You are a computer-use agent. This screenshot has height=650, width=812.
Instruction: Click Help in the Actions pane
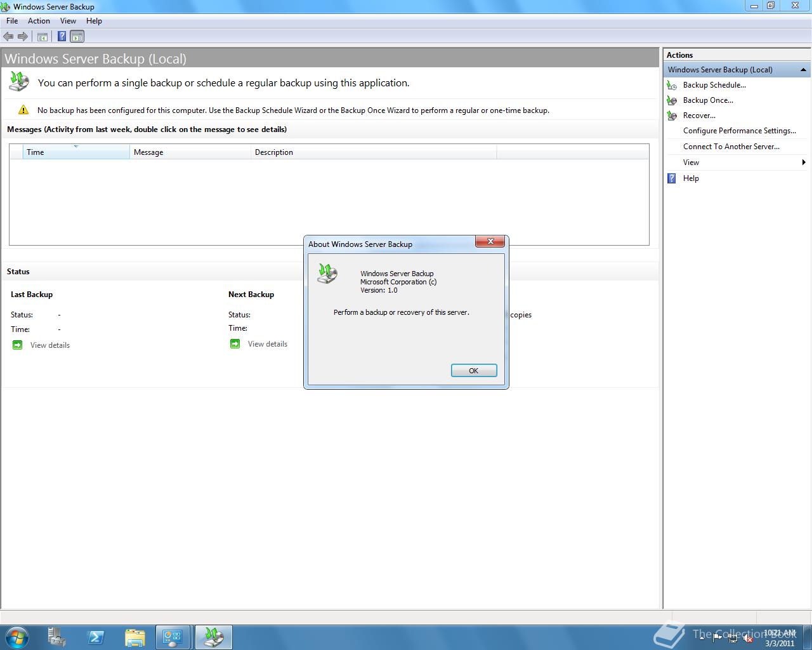click(691, 178)
